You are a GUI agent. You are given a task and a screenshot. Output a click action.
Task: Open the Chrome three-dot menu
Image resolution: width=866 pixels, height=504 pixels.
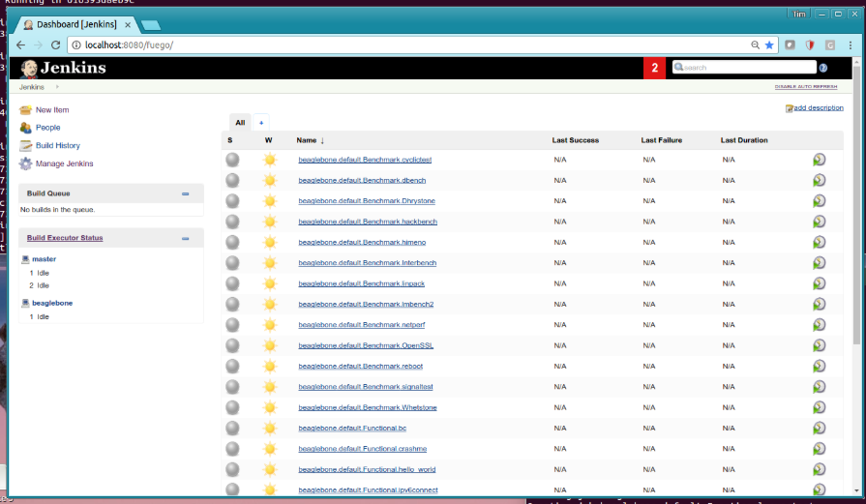(x=850, y=45)
